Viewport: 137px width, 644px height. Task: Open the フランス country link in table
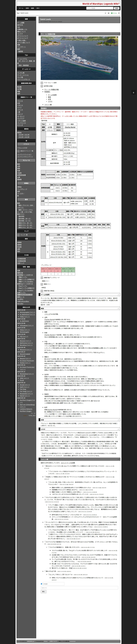point(50,130)
